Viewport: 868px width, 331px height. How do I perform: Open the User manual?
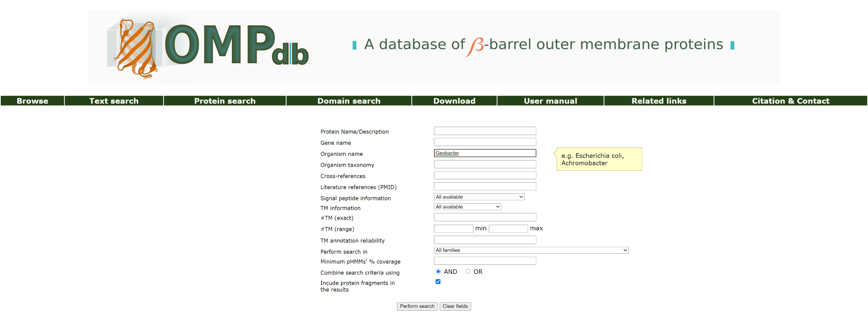click(x=551, y=101)
